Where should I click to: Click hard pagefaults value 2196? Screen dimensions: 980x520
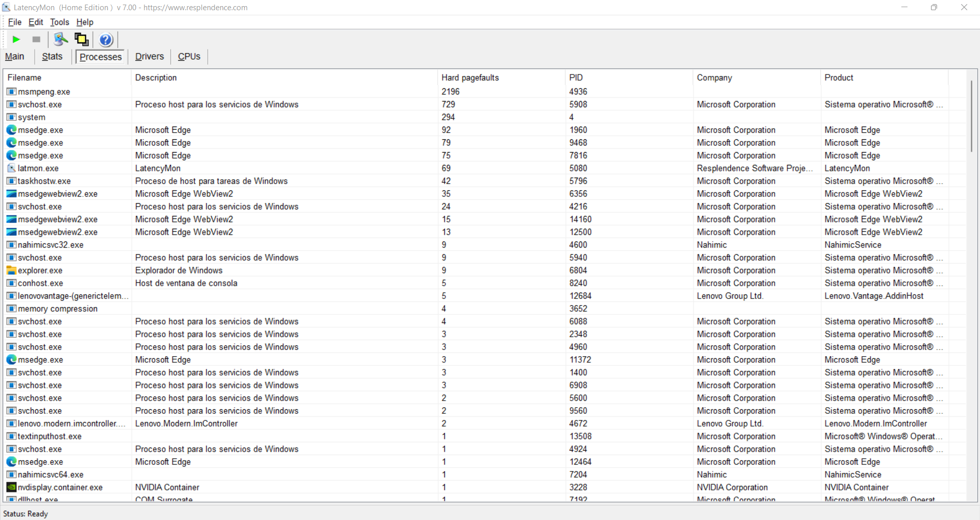tap(450, 92)
